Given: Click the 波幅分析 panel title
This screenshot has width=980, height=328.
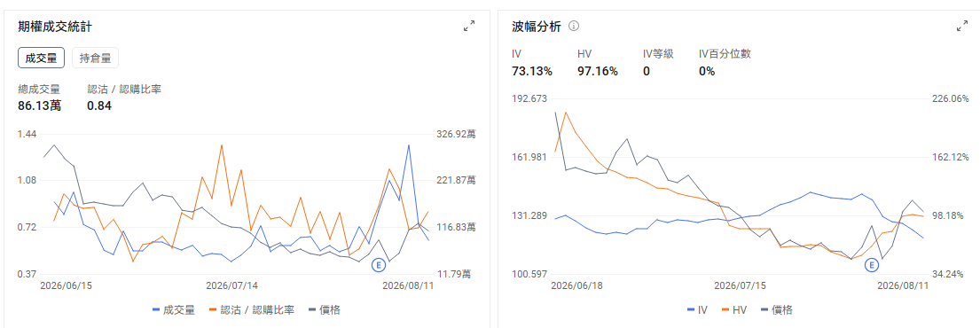Looking at the screenshot, I should click(x=537, y=27).
